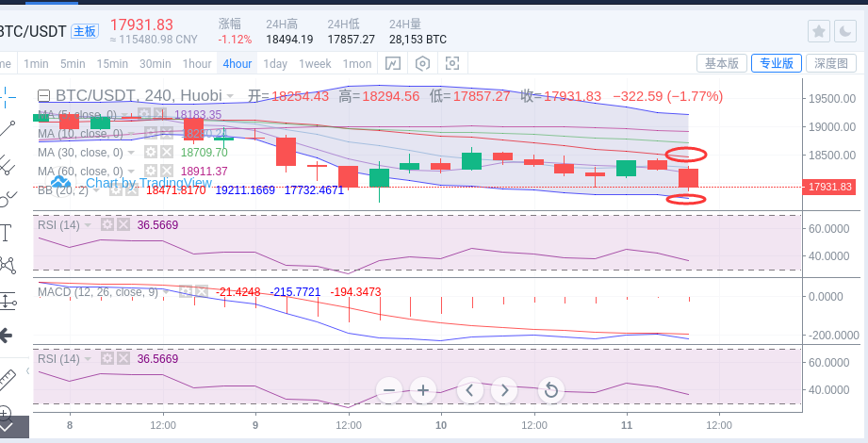Screen dimensions: 868x443
Task: Switch to 1day timeframe
Action: coord(275,64)
